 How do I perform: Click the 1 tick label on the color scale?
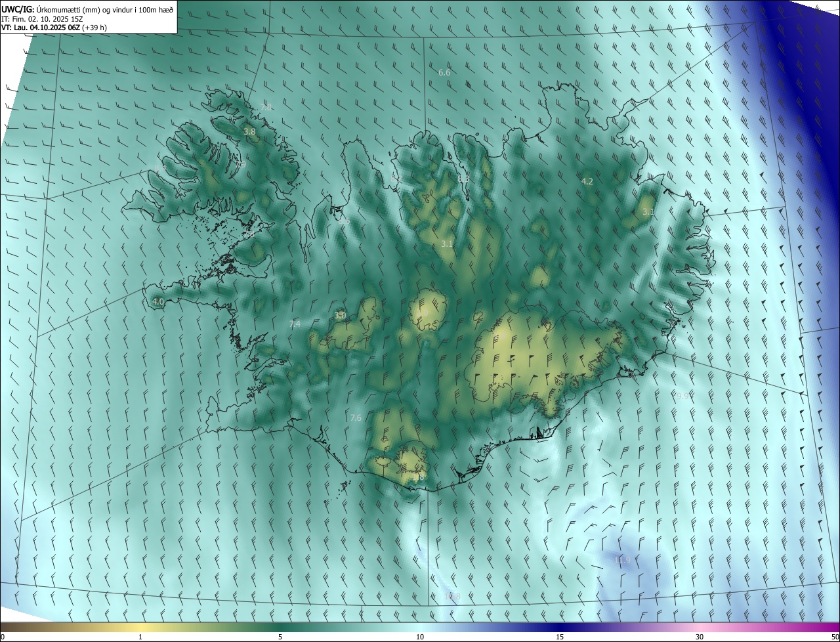pyautogui.click(x=140, y=637)
